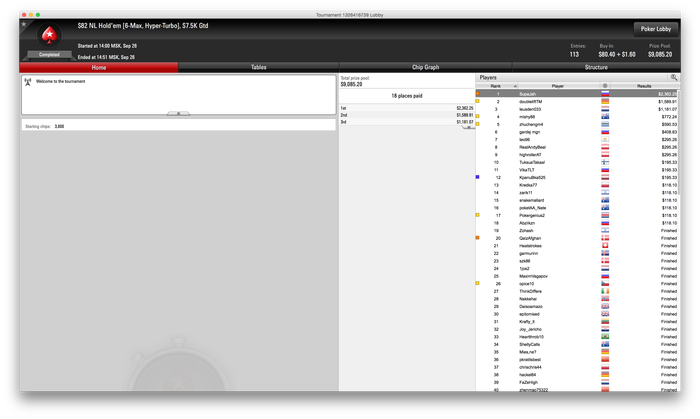The image size is (700, 419).
Task: Sort by the country globe column header
Action: click(x=605, y=86)
